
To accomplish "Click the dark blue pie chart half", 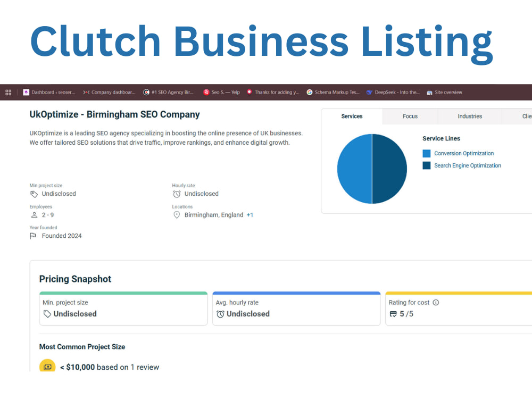I will pos(389,169).
